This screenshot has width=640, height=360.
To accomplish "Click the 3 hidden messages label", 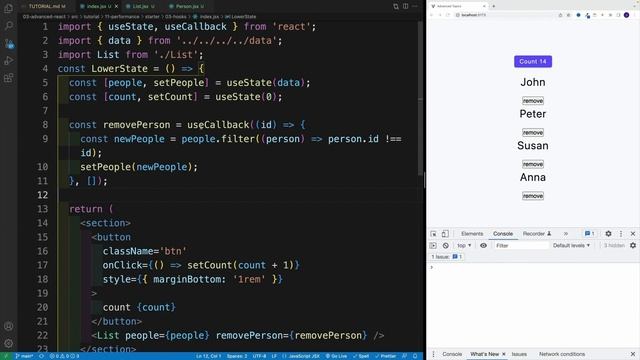I will coord(614,246).
